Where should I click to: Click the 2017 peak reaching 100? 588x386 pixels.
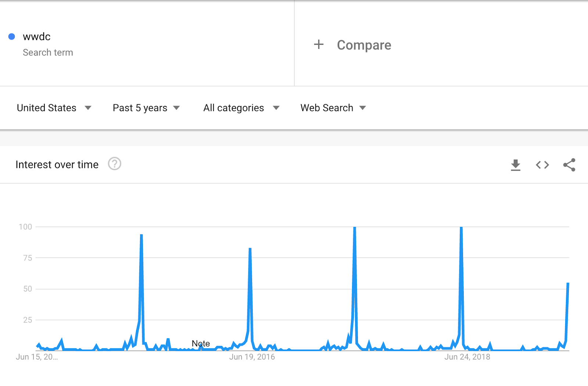tap(355, 228)
